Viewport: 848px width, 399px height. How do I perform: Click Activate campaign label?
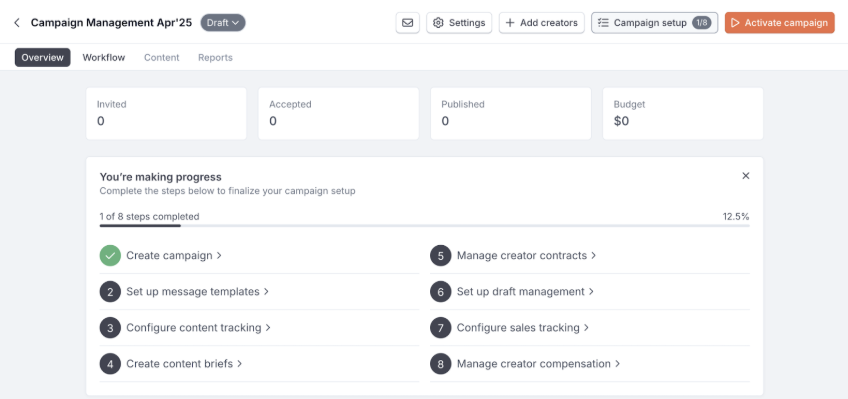pyautogui.click(x=786, y=23)
